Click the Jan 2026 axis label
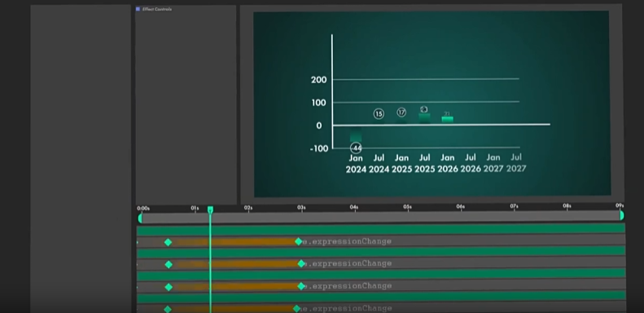This screenshot has height=313, width=644. 447,164
